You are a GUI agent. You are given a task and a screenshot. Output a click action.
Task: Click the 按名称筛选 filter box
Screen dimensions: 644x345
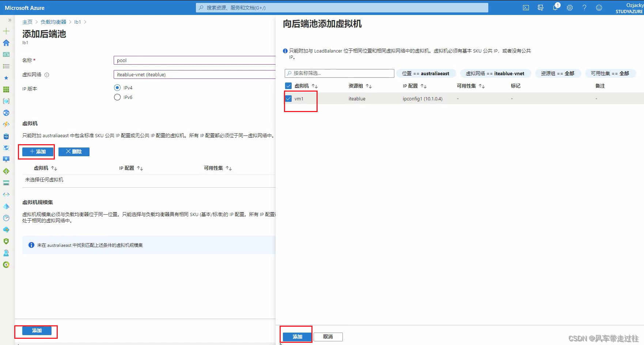(340, 73)
